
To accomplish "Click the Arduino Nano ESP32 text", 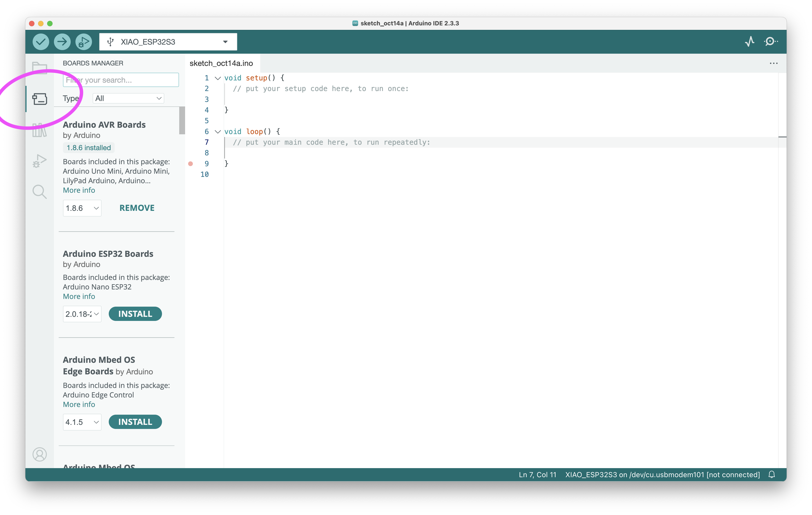I will click(97, 287).
